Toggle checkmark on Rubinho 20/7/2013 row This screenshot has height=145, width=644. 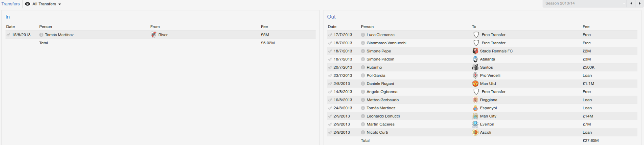[330, 67]
